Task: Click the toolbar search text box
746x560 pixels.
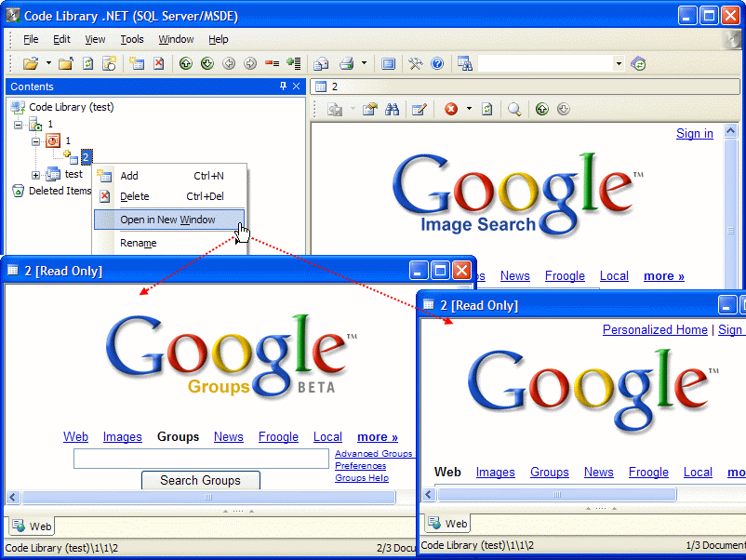Action: click(546, 64)
